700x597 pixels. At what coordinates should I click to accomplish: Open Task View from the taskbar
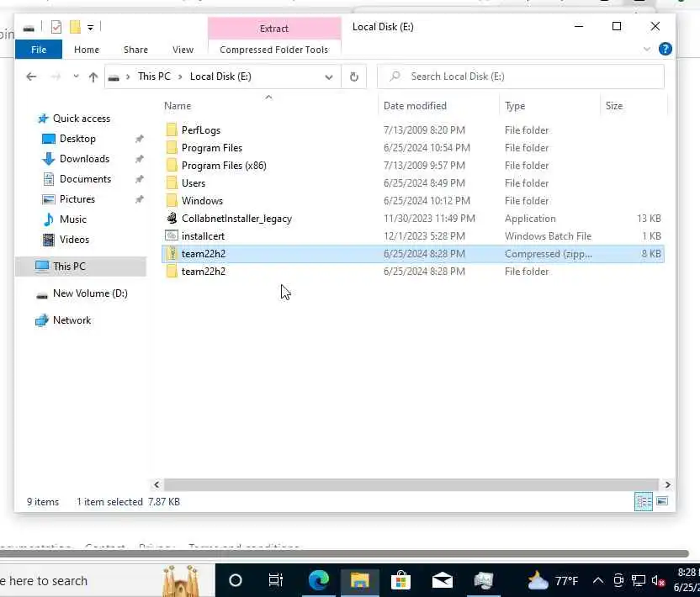275,580
